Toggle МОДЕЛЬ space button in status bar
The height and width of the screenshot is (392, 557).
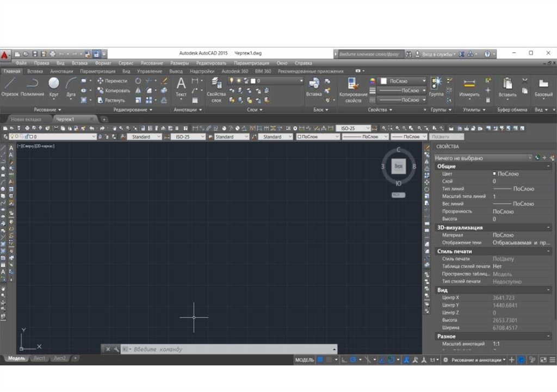pyautogui.click(x=305, y=360)
